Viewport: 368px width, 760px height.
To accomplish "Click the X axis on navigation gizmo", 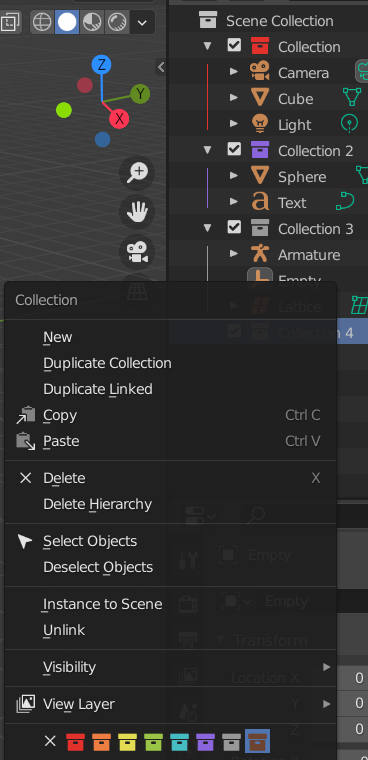I will pos(119,118).
